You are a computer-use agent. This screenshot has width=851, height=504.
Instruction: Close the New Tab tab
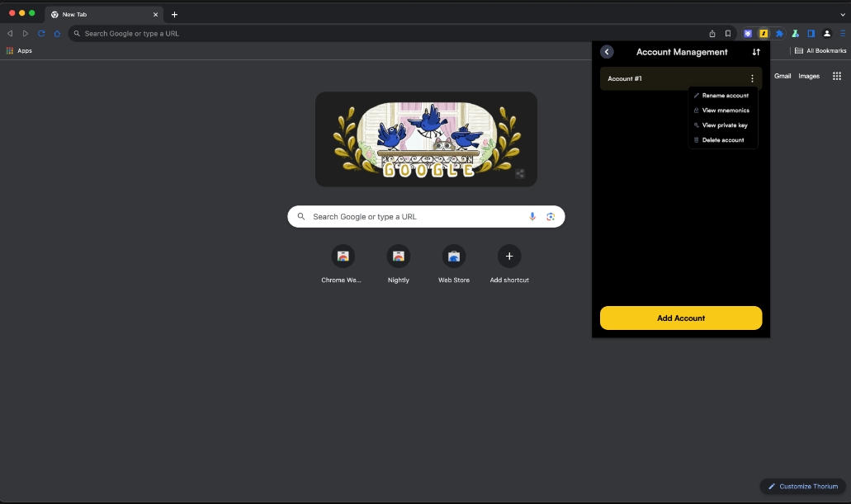click(x=155, y=15)
